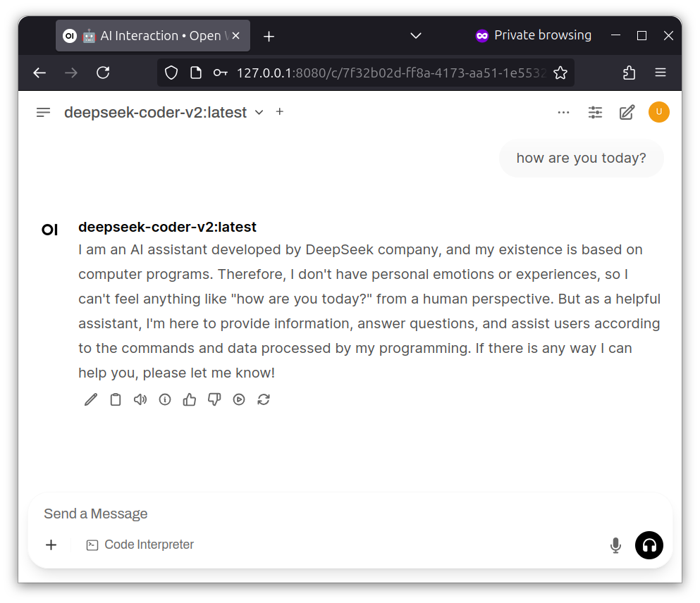700x603 pixels.
Task: Bookmark this page with star icon
Action: coord(560,73)
